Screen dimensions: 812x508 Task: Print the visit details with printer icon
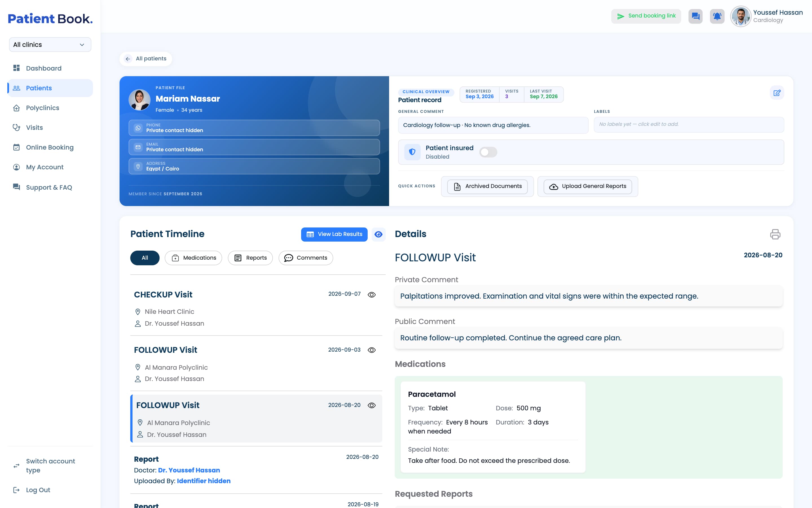pos(775,234)
